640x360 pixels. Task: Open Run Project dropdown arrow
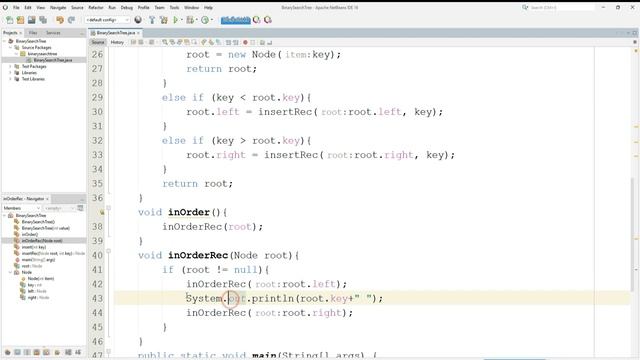182,20
